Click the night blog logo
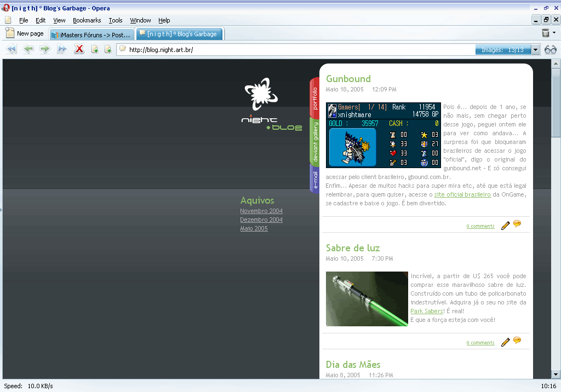 pos(272,105)
